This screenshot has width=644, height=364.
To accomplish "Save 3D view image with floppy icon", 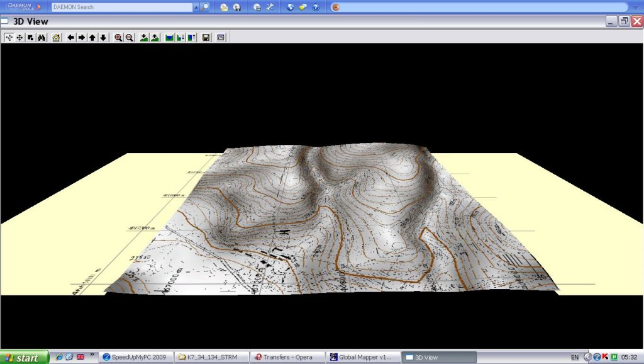I will [206, 38].
